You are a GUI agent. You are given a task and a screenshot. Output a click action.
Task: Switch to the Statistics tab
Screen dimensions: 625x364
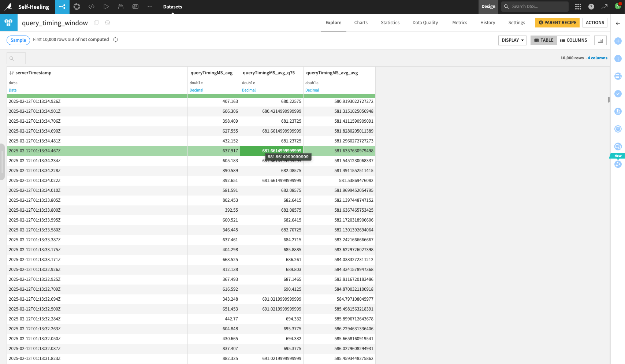click(x=390, y=23)
